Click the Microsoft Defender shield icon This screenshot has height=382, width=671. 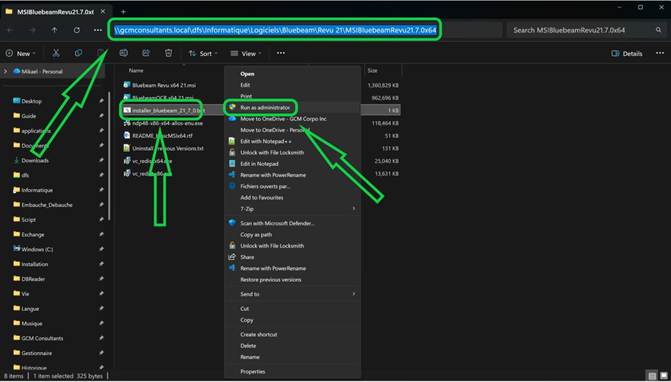click(x=232, y=223)
